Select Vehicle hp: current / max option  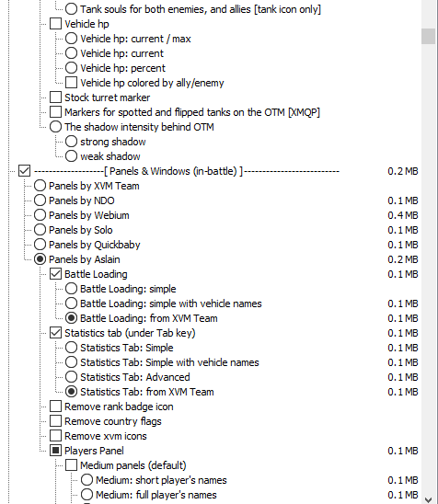click(71, 39)
